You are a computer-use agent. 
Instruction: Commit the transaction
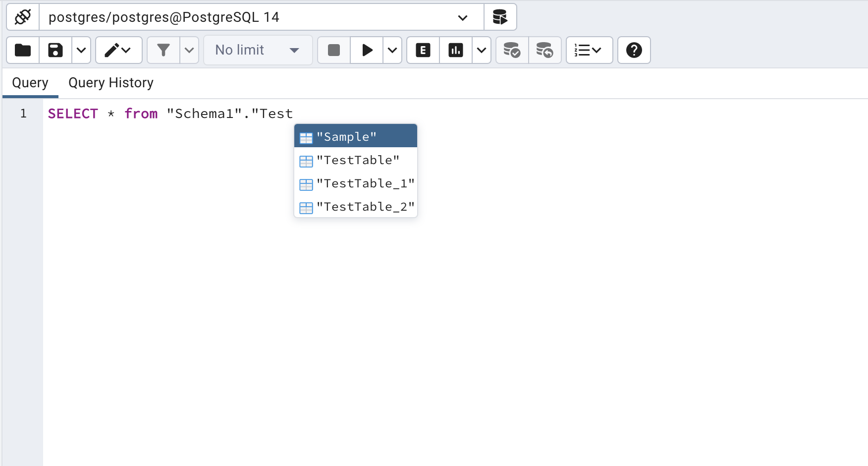point(512,50)
